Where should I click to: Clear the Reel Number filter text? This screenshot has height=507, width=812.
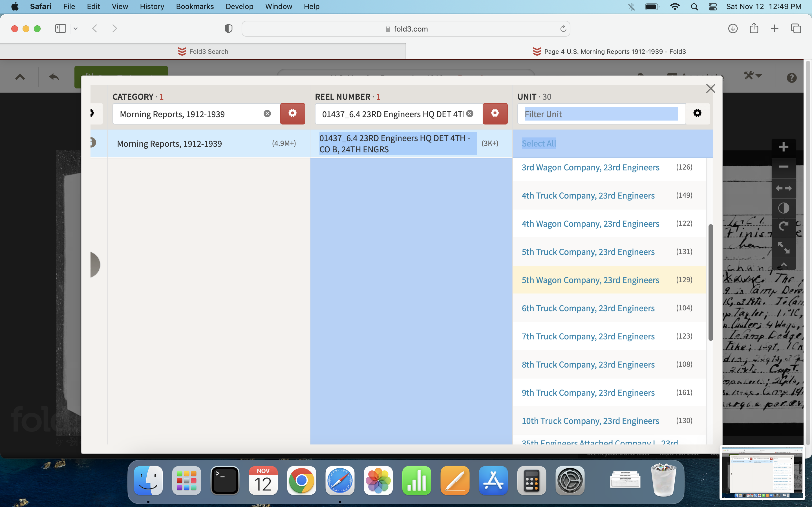tap(470, 114)
